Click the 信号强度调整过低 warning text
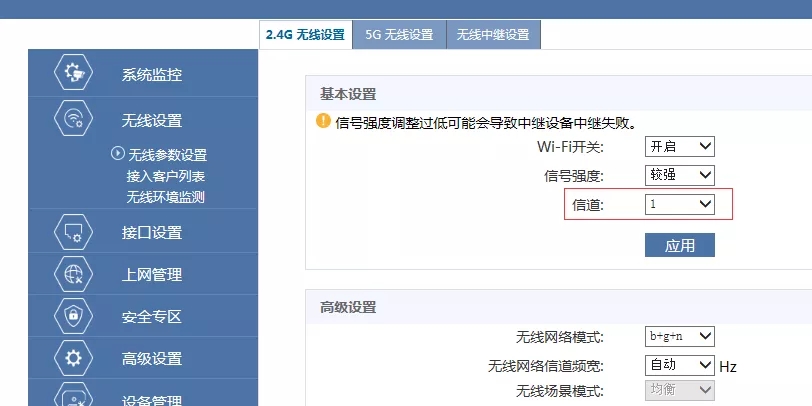812x406 pixels. click(486, 123)
